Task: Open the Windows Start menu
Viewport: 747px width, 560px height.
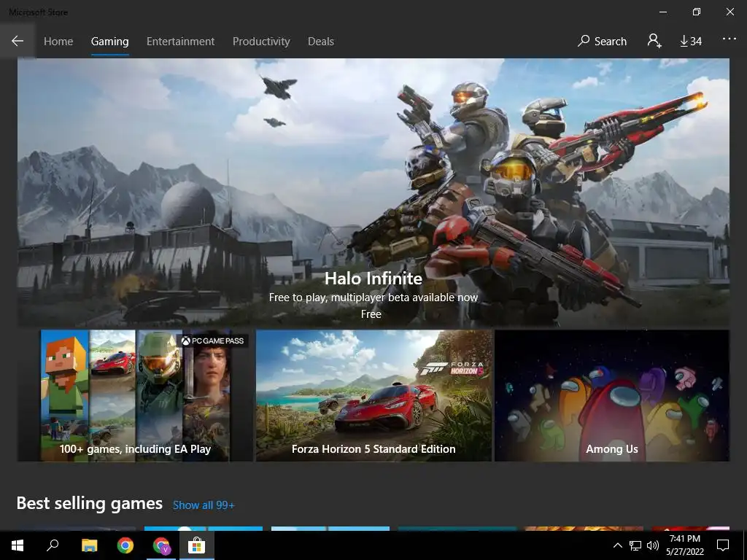Action: (x=18, y=545)
